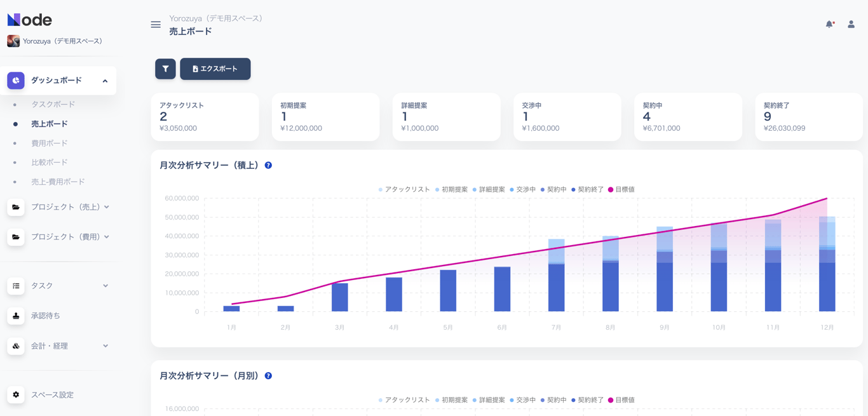The width and height of the screenshot is (868, 416).
Task: Click the タスク checklist icon
Action: point(16,286)
